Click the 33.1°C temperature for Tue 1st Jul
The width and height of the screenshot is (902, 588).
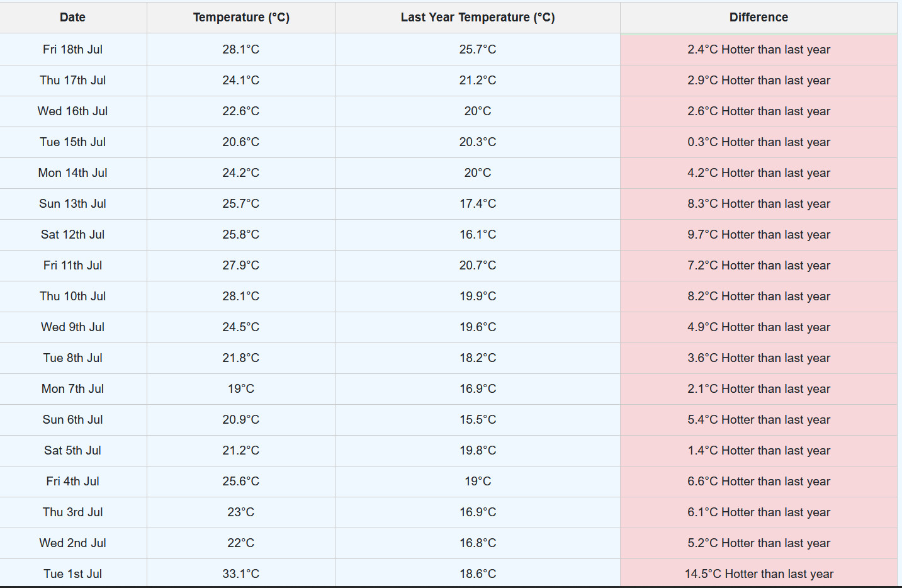tap(241, 574)
